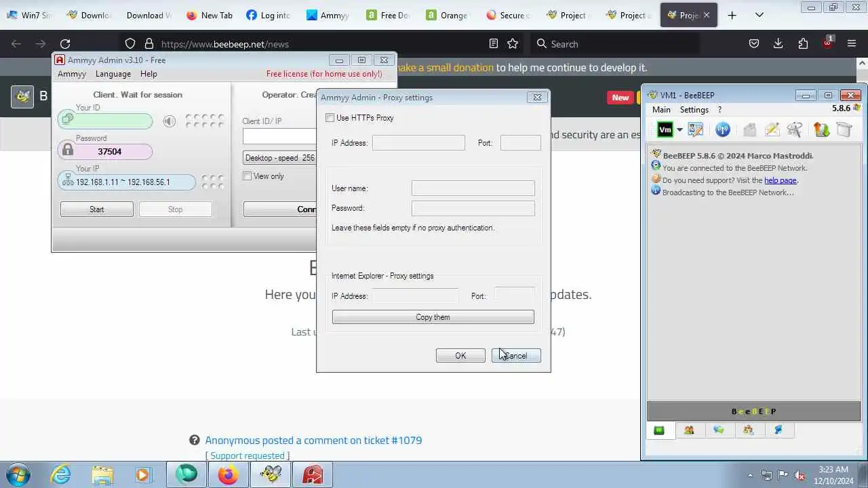Follow the help page link in BeeBEEP
The width and height of the screenshot is (868, 488).
point(780,180)
